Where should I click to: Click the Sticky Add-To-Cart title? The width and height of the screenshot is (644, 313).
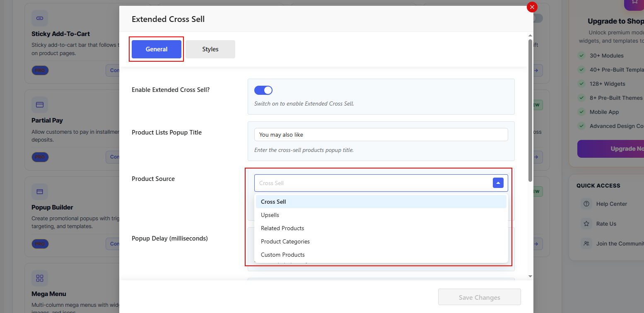(x=61, y=34)
